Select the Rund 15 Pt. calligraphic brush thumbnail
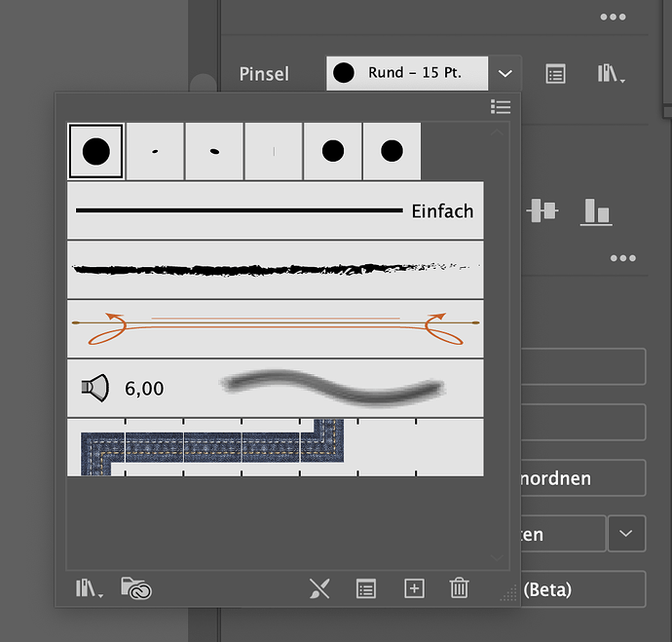Screen dimensions: 672x642 coord(95,151)
